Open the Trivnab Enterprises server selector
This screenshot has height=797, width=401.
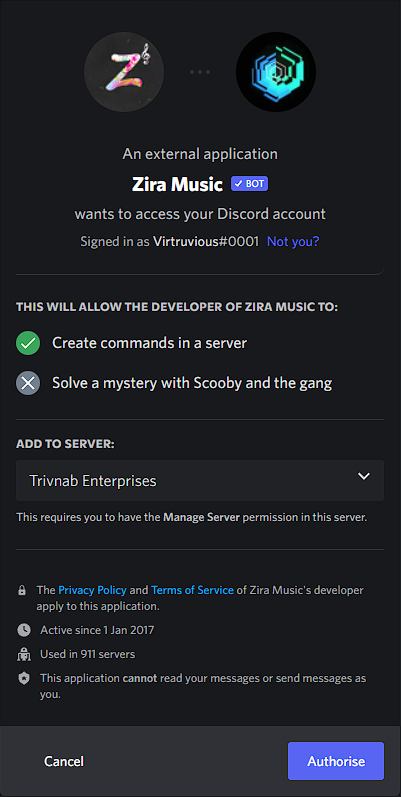pyautogui.click(x=200, y=480)
